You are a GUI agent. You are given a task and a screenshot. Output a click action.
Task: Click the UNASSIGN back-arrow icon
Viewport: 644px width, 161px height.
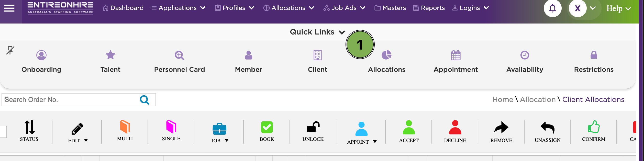click(x=548, y=128)
